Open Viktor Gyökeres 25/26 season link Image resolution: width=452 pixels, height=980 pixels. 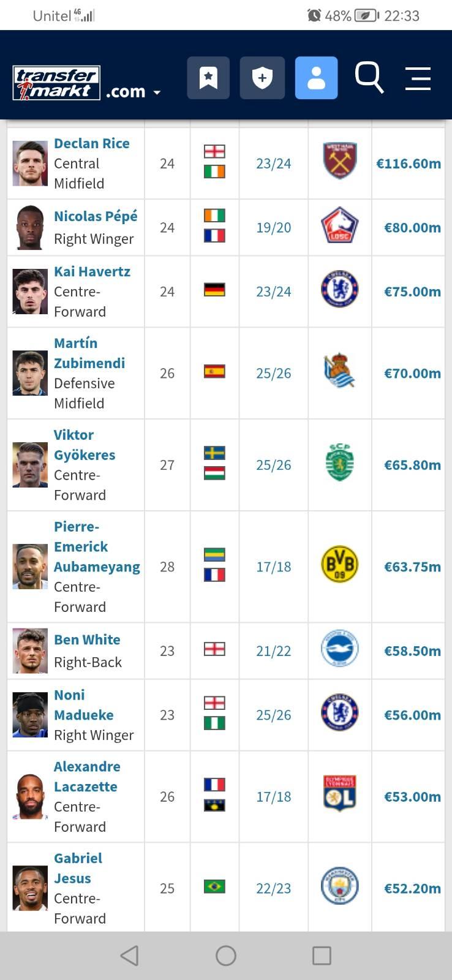274,465
